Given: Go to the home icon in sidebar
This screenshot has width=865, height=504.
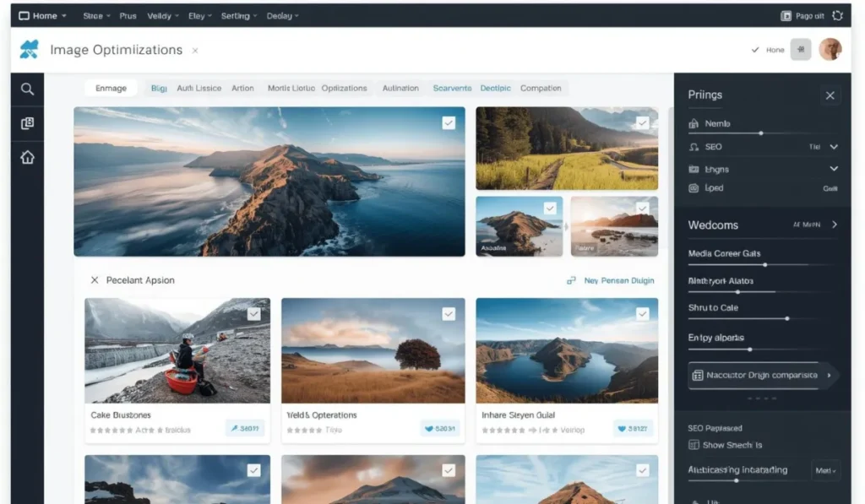Looking at the screenshot, I should point(27,157).
